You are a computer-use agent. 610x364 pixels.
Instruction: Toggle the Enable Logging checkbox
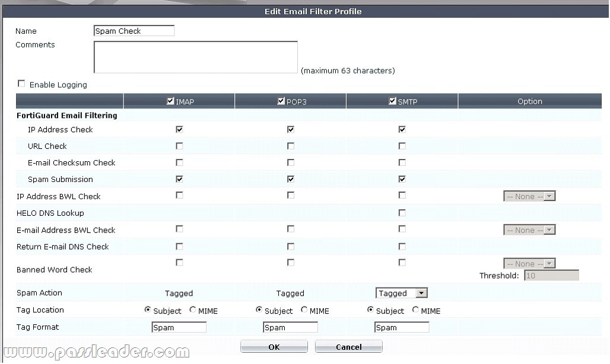(21, 84)
